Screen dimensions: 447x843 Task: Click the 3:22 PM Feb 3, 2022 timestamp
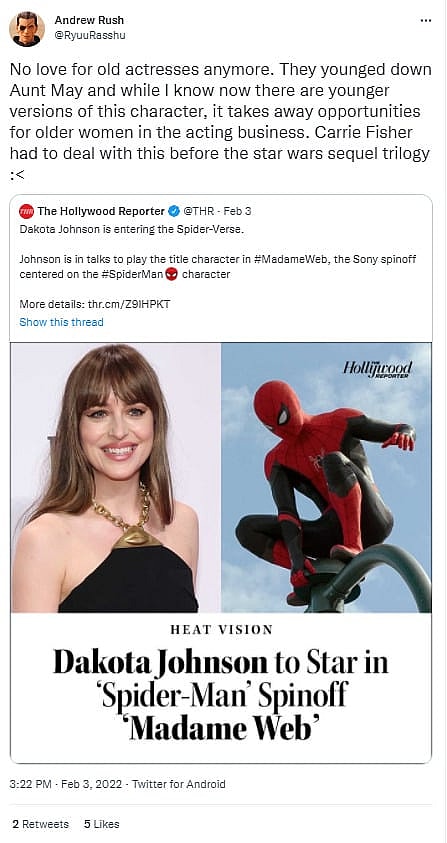tap(66, 784)
